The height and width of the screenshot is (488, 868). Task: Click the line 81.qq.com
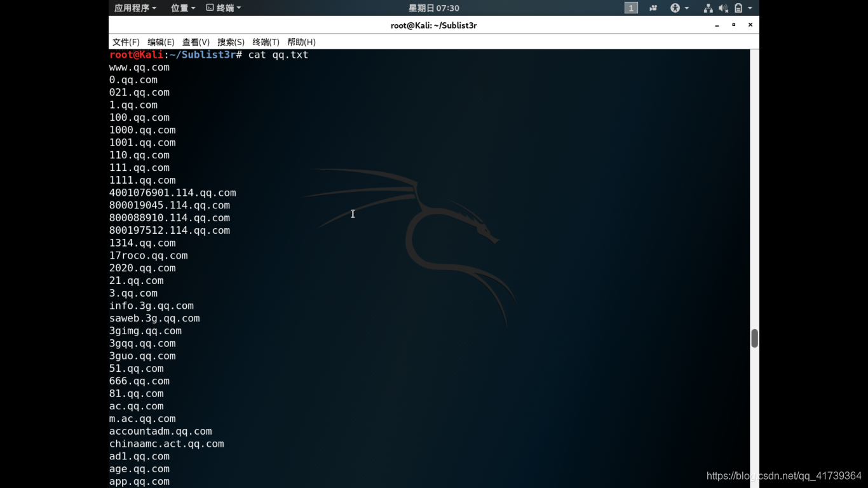pos(137,394)
